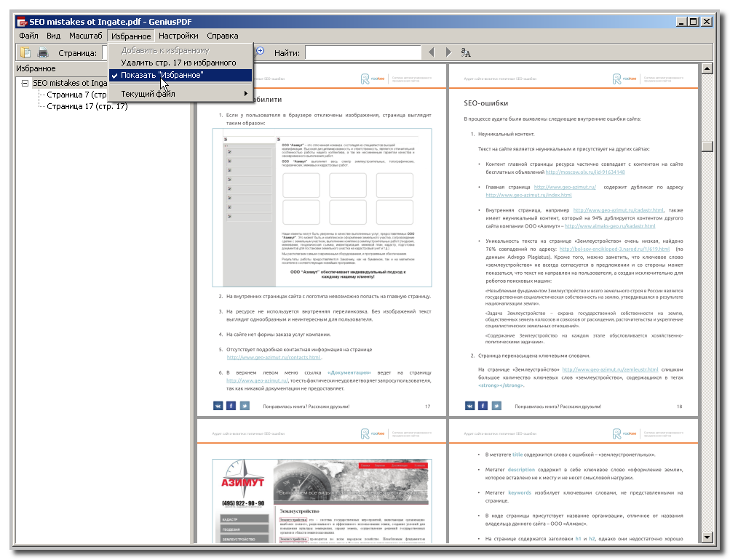Click the Facebook share icon on page 17
This screenshot has width=730, height=560.
(x=231, y=406)
